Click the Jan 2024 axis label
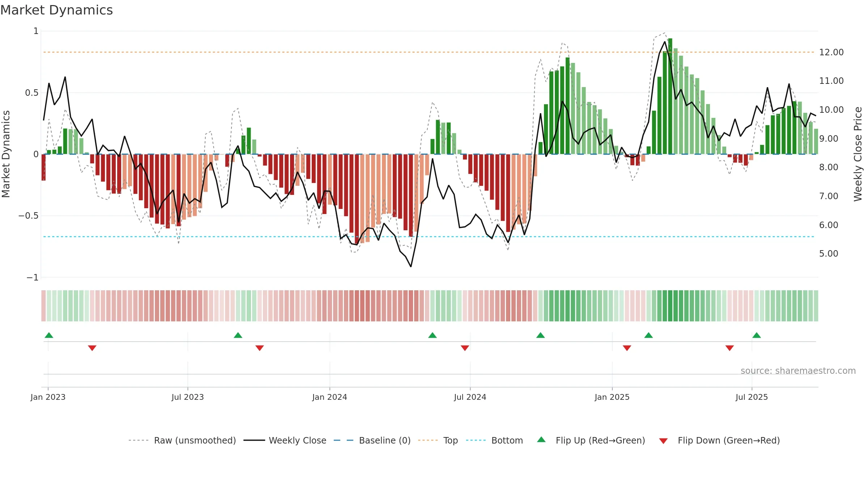Screen dimensions: 868x488 click(330, 397)
